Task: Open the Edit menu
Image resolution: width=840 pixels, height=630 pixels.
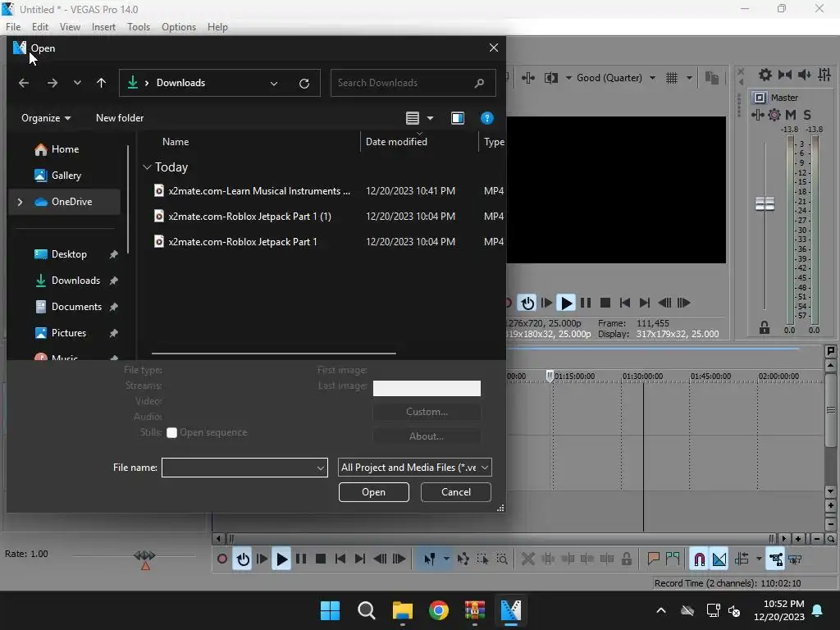Action: coord(39,27)
